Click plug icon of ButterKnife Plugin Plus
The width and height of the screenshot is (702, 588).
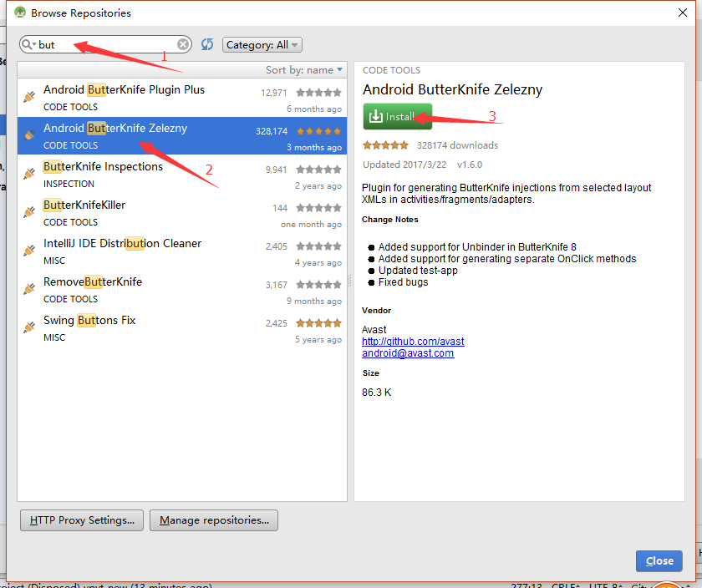(29, 96)
